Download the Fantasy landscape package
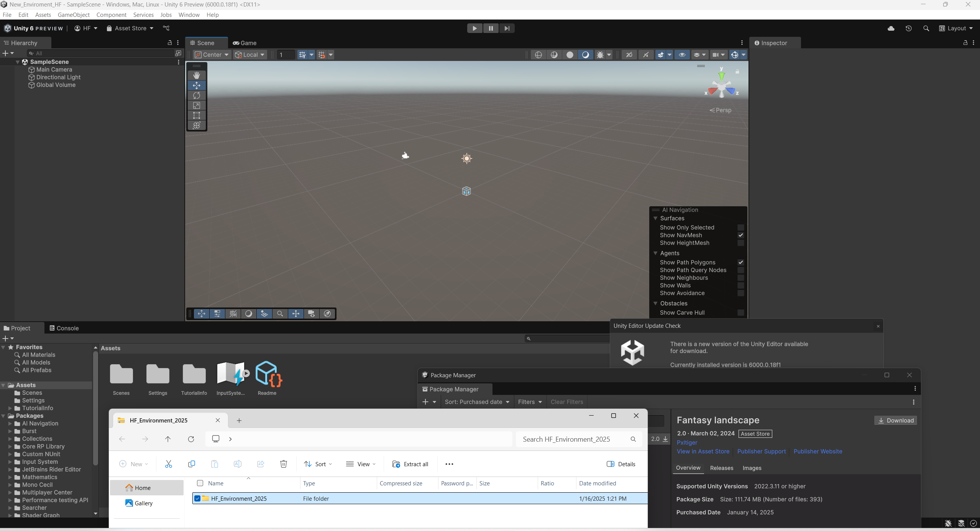The height and width of the screenshot is (531, 980). pyautogui.click(x=895, y=420)
